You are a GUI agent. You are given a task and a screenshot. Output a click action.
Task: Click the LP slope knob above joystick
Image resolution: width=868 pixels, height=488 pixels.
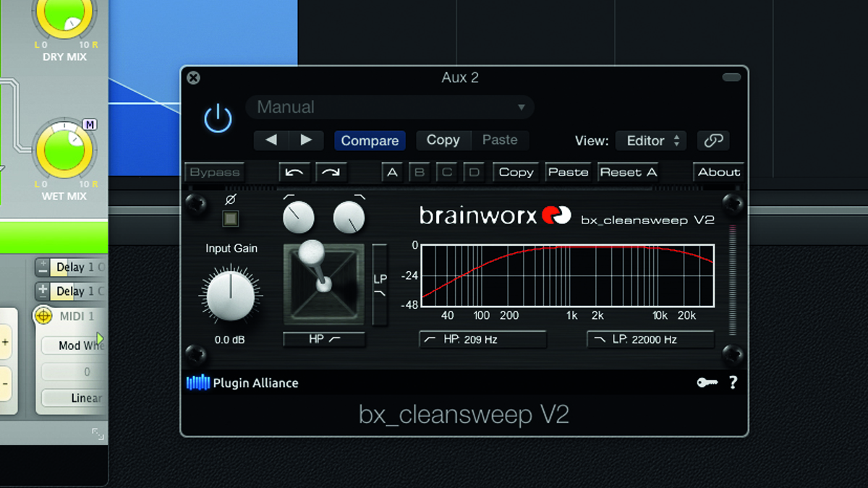tap(349, 217)
